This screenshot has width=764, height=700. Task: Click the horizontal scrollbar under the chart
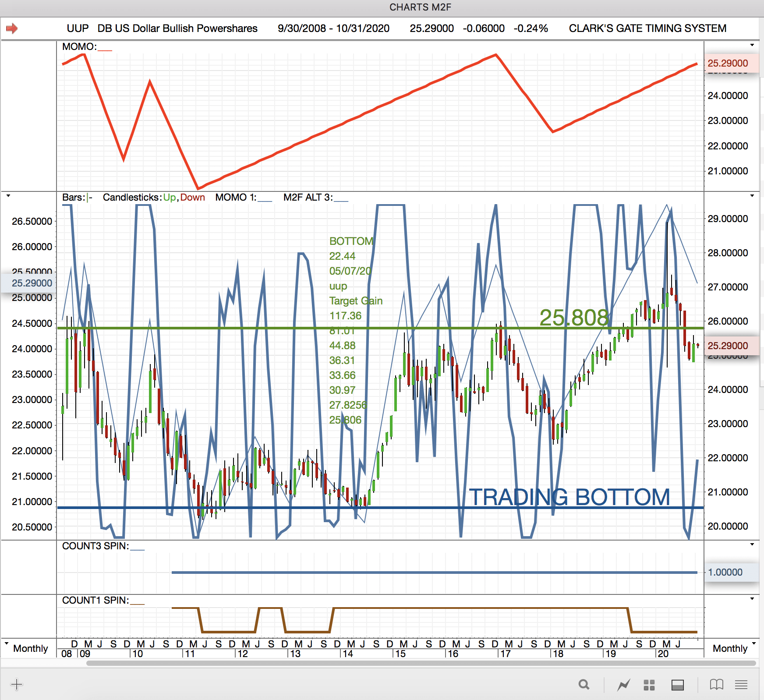pos(421,663)
